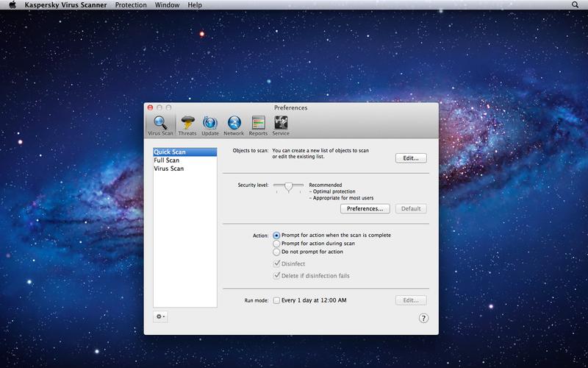Open the Reports preferences pane

click(259, 125)
